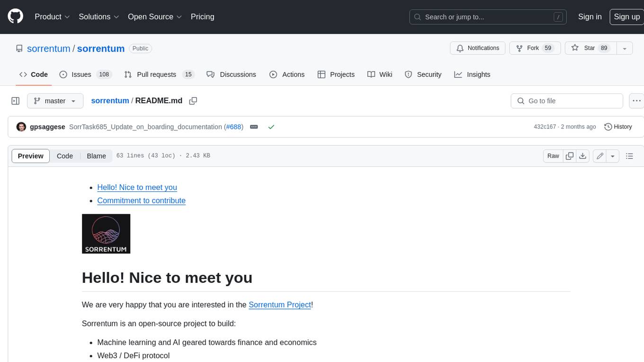The width and height of the screenshot is (644, 362).
Task: Select the Preview view
Action: coord(31,156)
